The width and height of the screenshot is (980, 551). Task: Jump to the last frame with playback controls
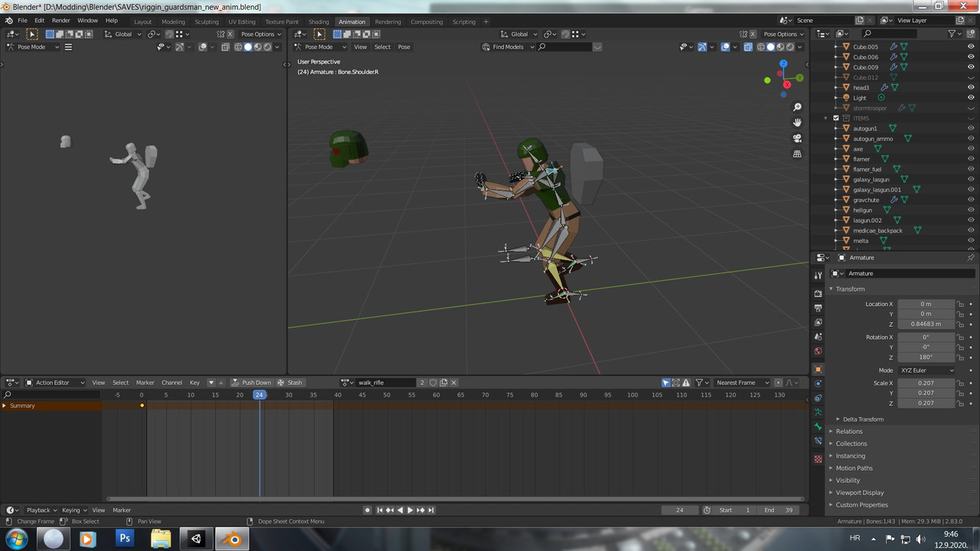point(430,510)
